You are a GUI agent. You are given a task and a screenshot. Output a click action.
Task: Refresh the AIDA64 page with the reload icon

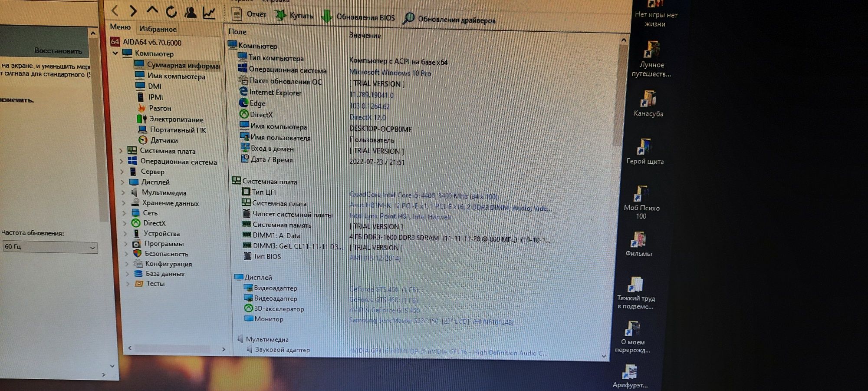(171, 12)
